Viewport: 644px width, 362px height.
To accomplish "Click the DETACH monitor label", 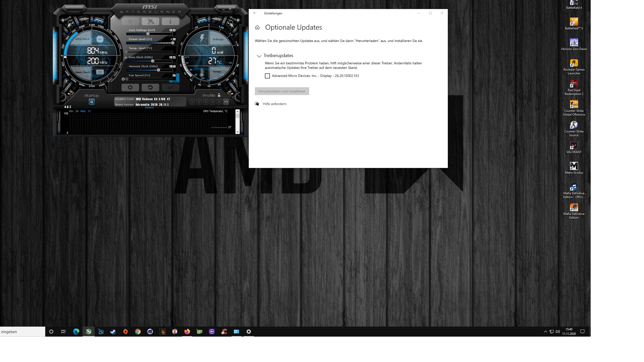I will (x=149, y=108).
